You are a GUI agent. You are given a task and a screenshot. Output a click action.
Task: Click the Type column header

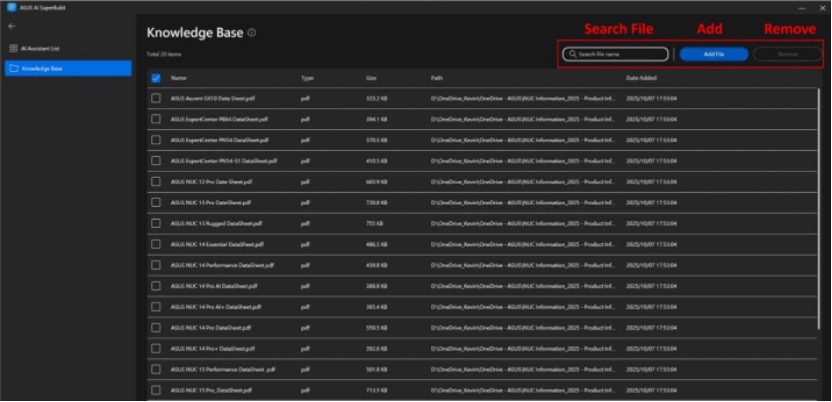coord(307,78)
